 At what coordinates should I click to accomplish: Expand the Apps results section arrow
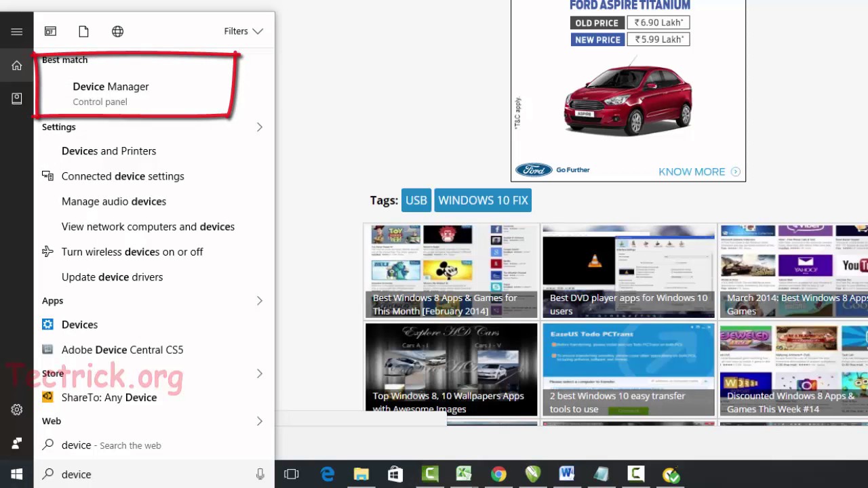pos(259,300)
